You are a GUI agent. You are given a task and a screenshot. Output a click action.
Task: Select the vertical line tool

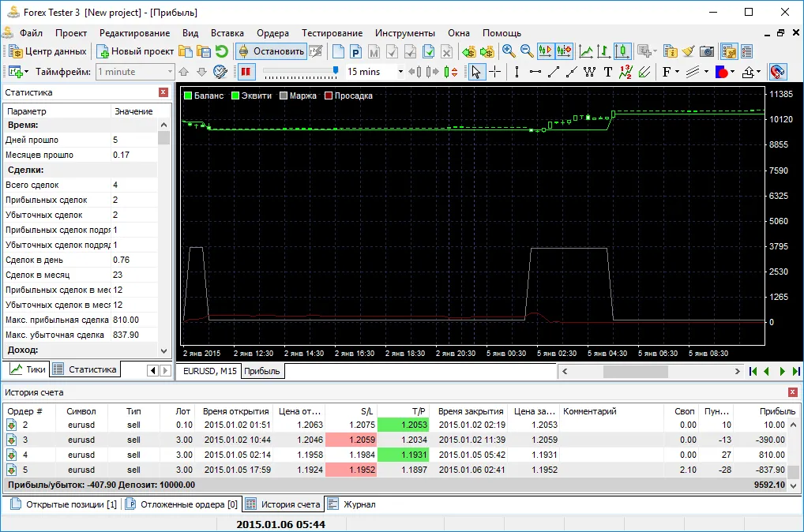[x=517, y=72]
